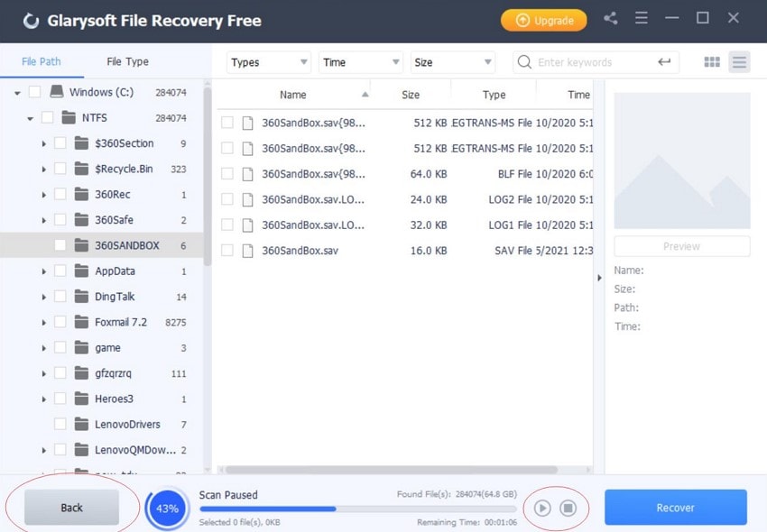Click the enter arrow in search box
Viewport: 767px width, 532px height.
click(x=664, y=62)
